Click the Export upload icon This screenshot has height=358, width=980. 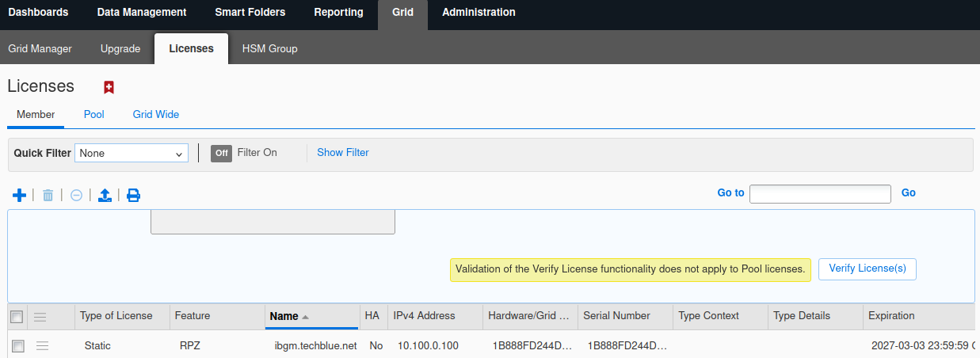[105, 195]
